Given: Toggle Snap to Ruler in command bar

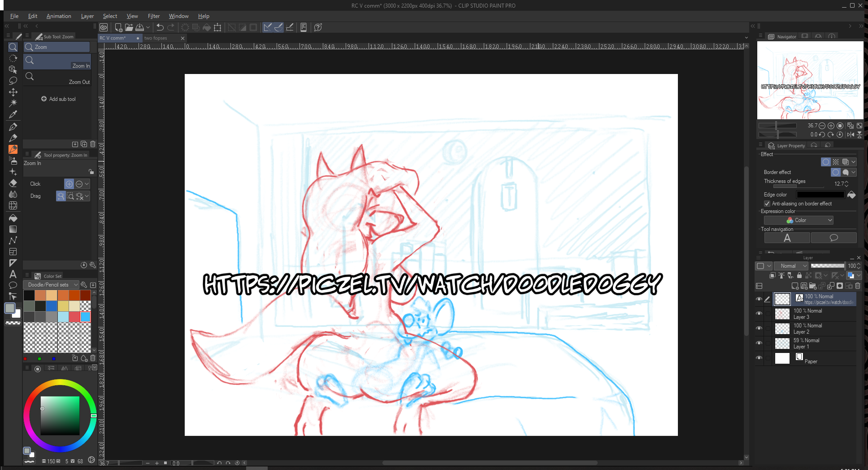Looking at the screenshot, I should pyautogui.click(x=268, y=27).
